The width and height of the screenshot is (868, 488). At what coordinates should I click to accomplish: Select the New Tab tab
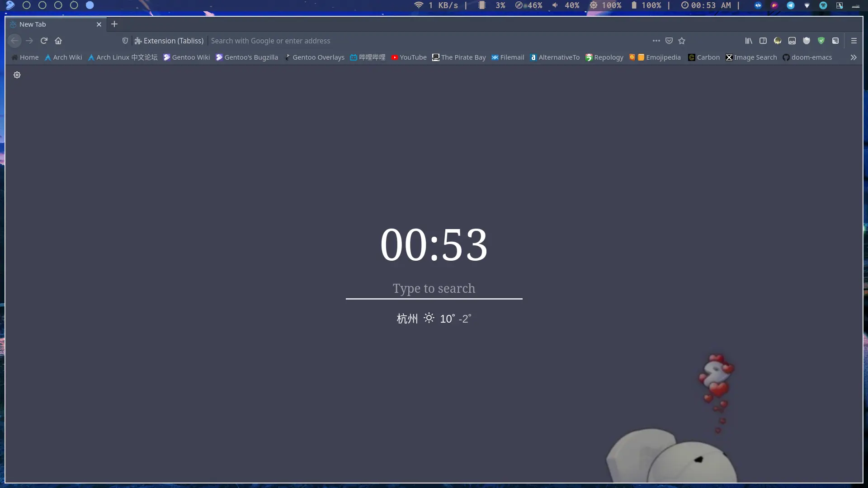coord(50,24)
